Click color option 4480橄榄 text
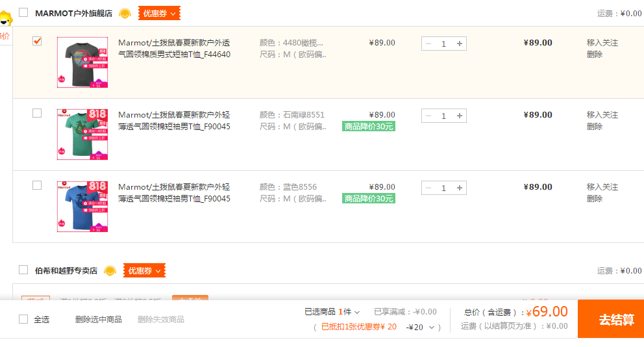644x347 pixels. 291,43
